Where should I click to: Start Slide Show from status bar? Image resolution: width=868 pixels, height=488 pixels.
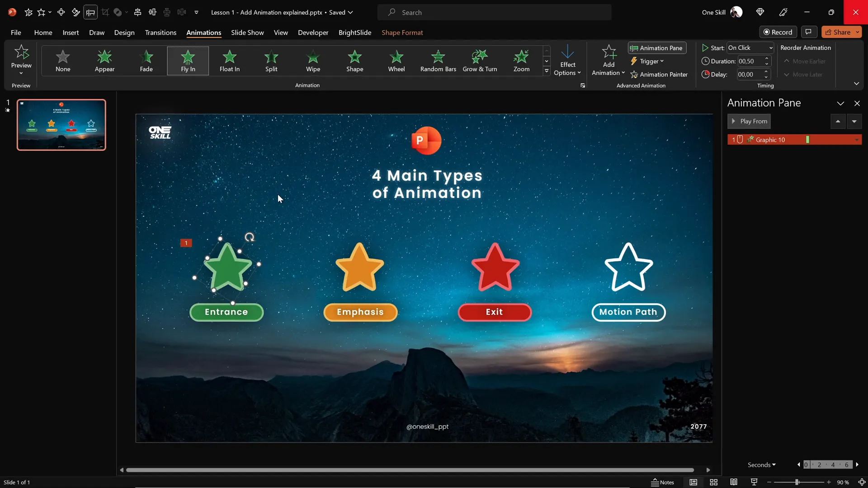pyautogui.click(x=754, y=482)
